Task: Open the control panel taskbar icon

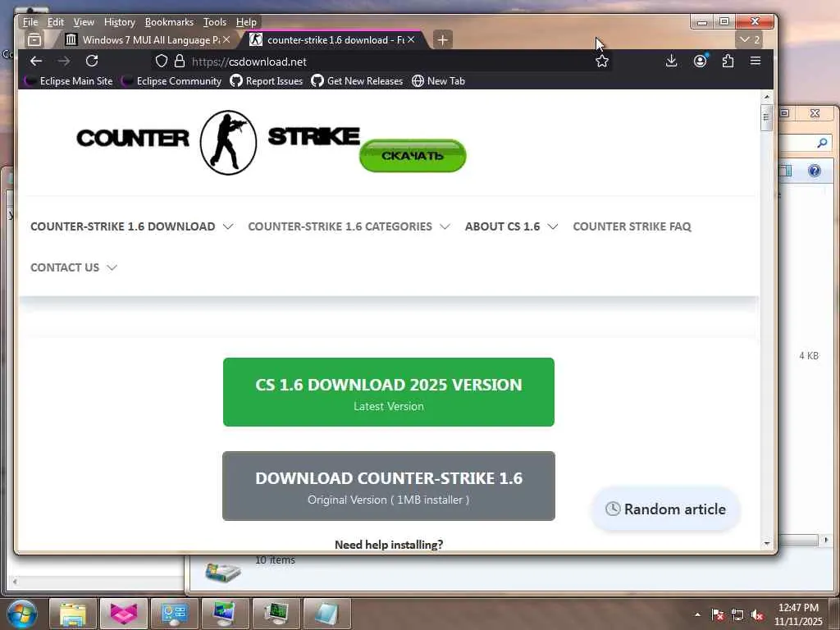Action: pos(174,614)
